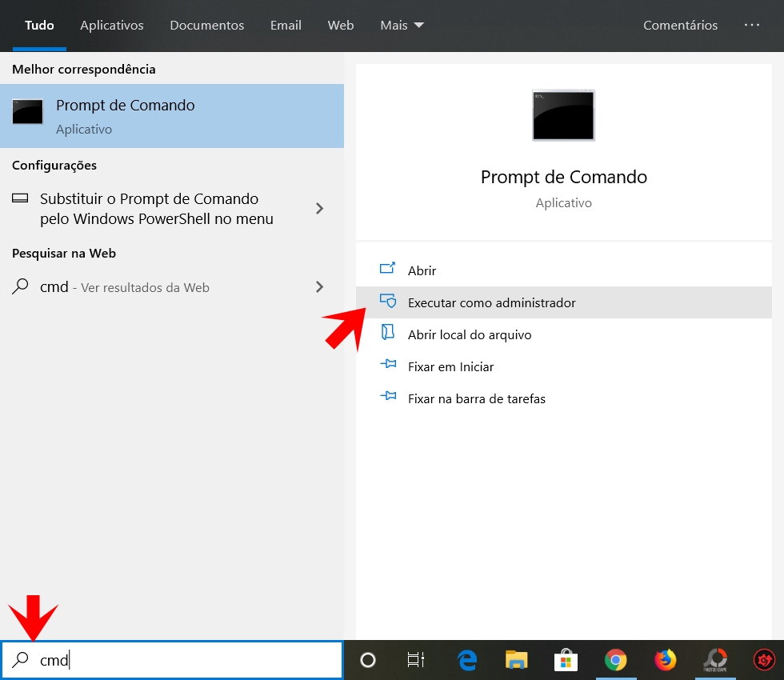Screen dimensions: 784x680
Task: Open Microsoft Store from the taskbar
Action: click(x=566, y=660)
